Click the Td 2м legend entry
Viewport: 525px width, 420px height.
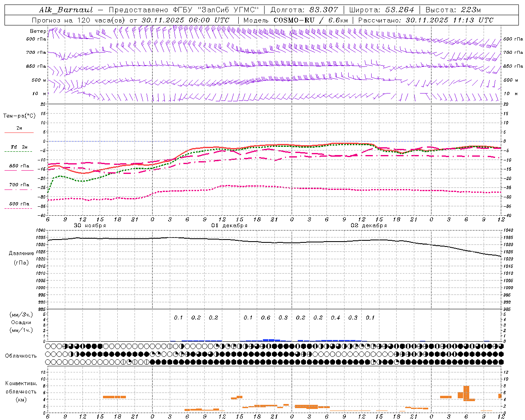coord(19,147)
